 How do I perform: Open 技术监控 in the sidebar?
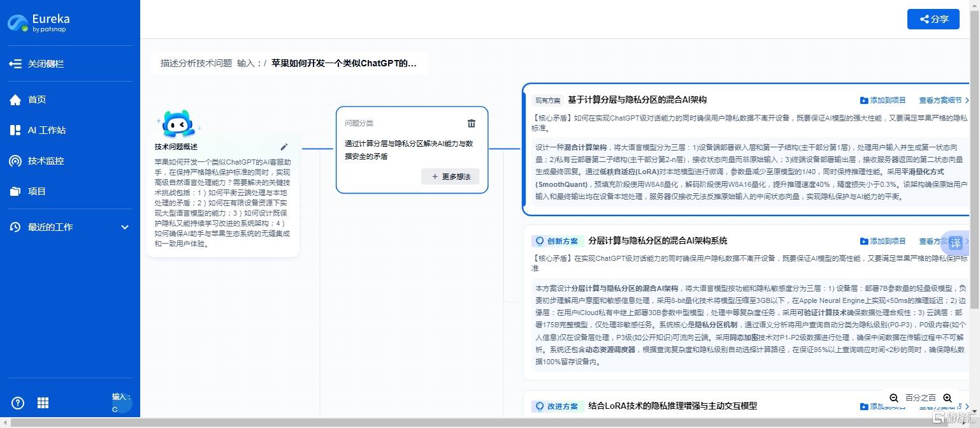(36, 161)
